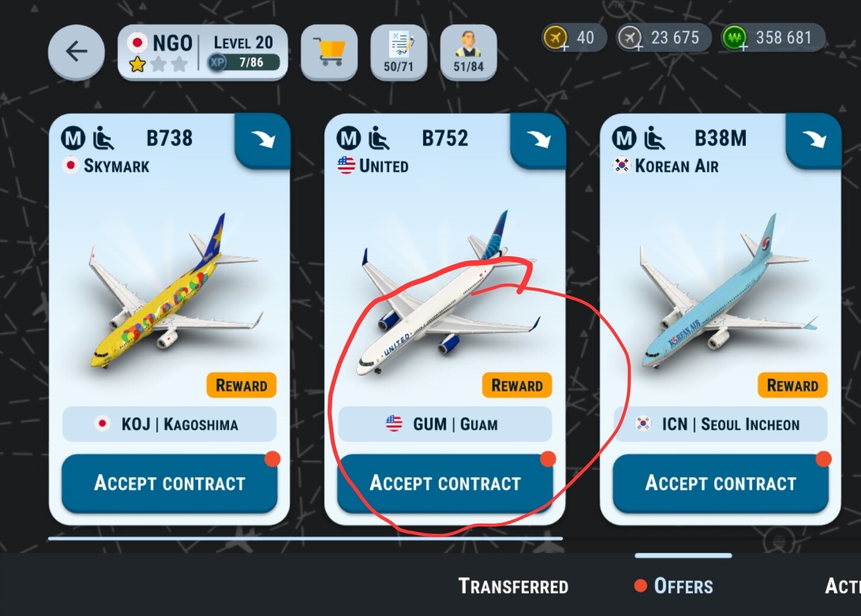This screenshot has width=861, height=616.
Task: View reward for Skymark B738 contract
Action: pyautogui.click(x=241, y=385)
